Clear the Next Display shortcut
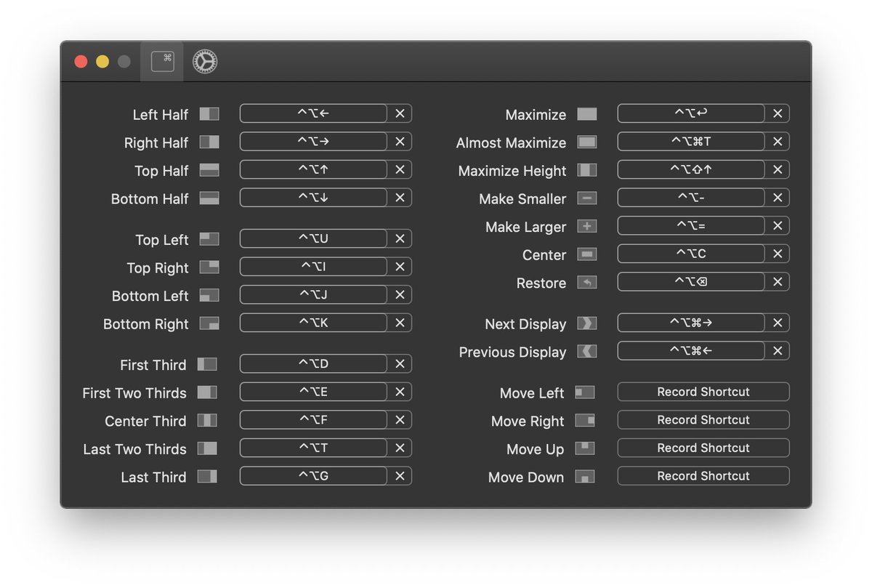Viewport: 872px width, 588px height. pyautogui.click(x=778, y=323)
